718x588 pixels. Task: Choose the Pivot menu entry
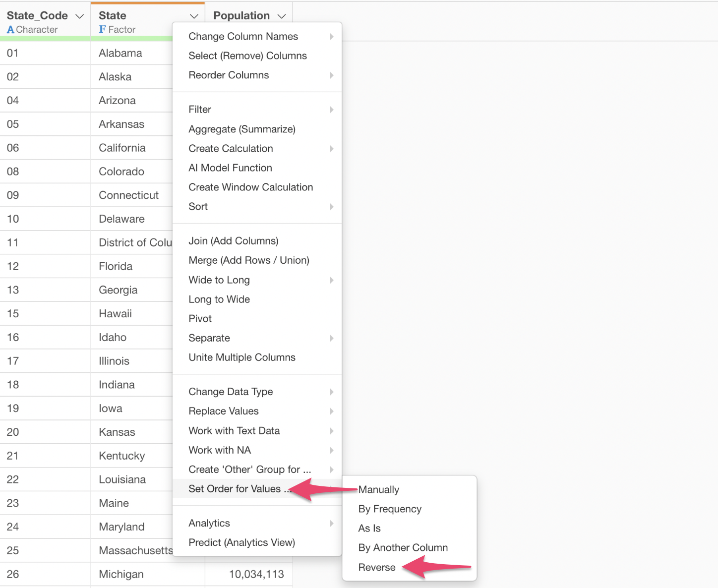pyautogui.click(x=200, y=319)
